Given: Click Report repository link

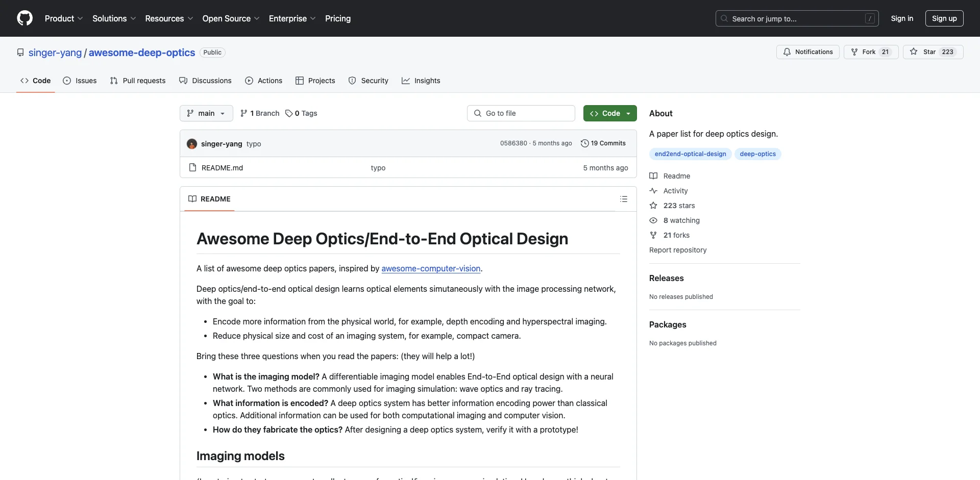Looking at the screenshot, I should pos(678,250).
